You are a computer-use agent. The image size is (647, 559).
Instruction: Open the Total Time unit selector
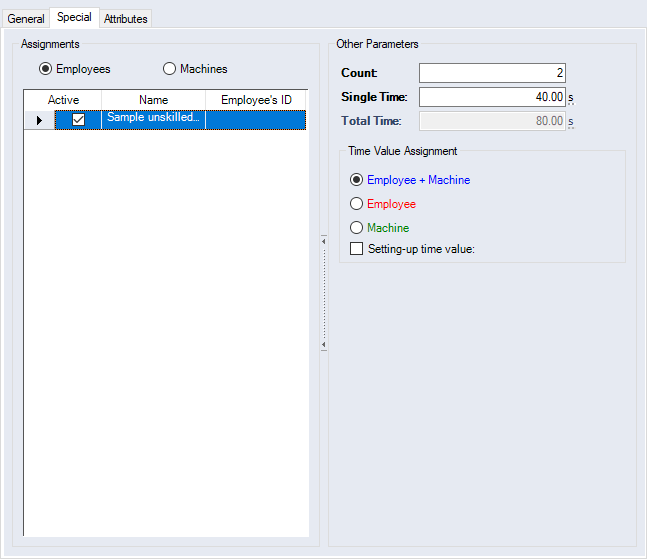coord(571,122)
